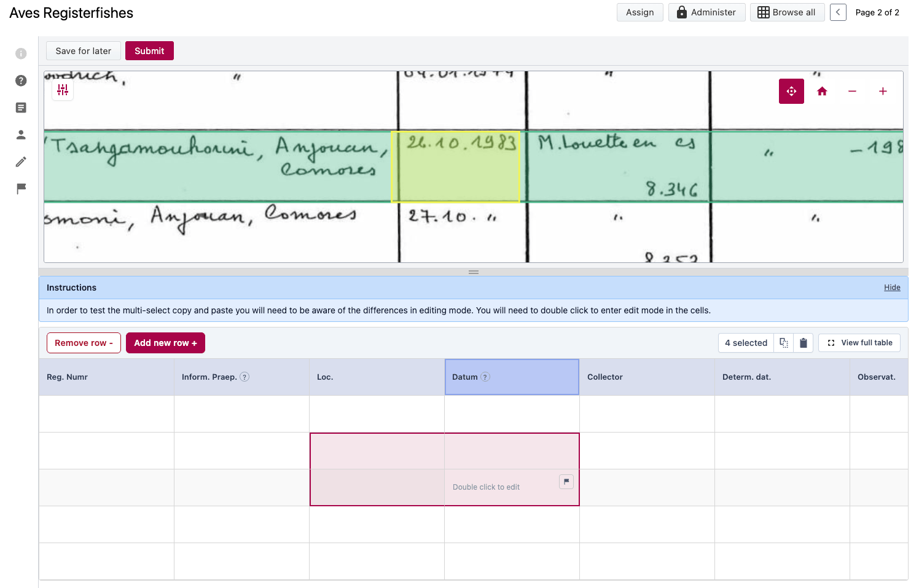Save the transcription for later
This screenshot has height=588, width=919.
(84, 51)
